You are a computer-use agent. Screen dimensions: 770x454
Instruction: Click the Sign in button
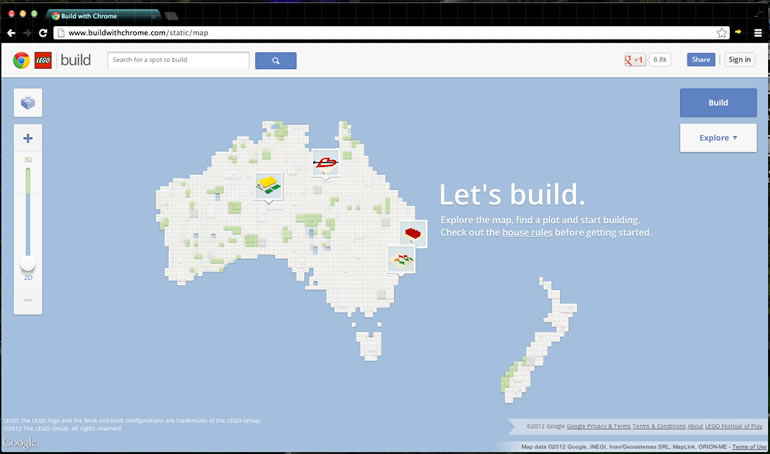(x=740, y=60)
